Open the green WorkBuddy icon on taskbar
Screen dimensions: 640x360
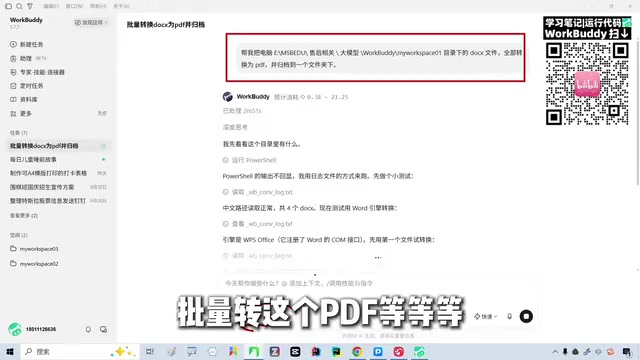(x=419, y=351)
